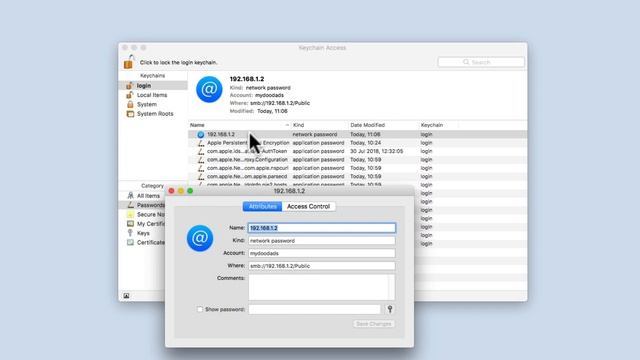Sort list by Name column header
The height and width of the screenshot is (360, 640).
tap(239, 125)
